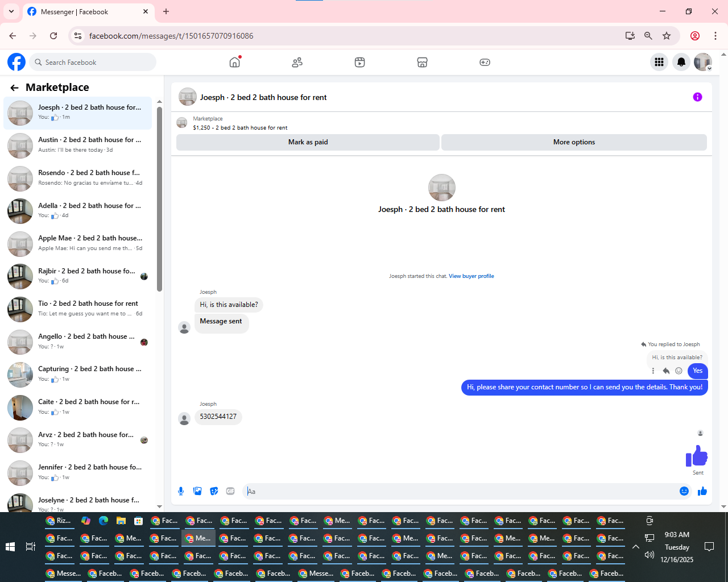The height and width of the screenshot is (582, 728).
Task: Click the install app icon in address bar
Action: 630,36
